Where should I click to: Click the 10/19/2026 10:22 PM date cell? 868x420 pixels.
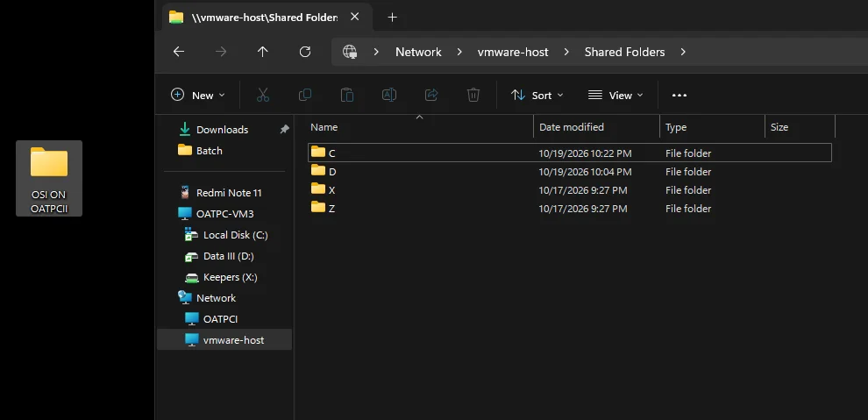[x=585, y=153]
